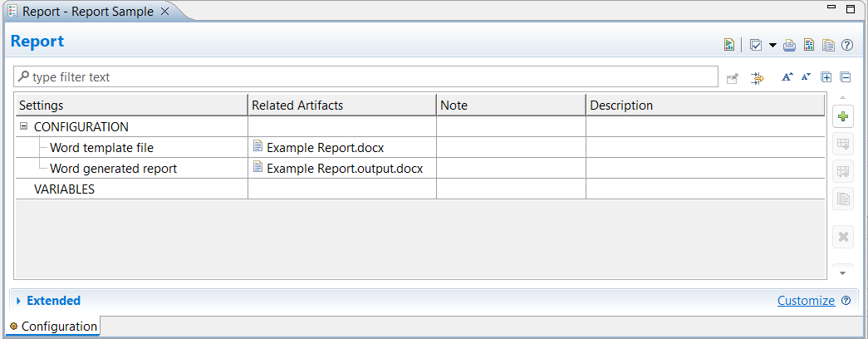Select the Word template file row
Image resolution: width=868 pixels, height=339 pixels.
pos(101,148)
